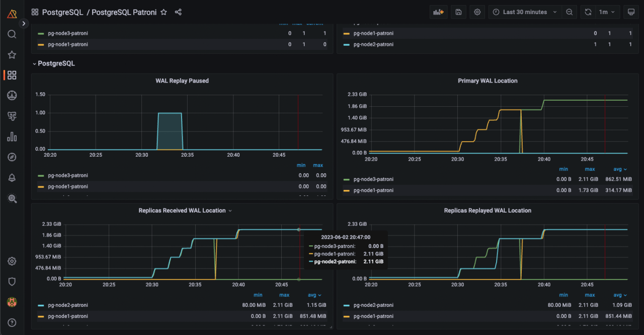Click the zoom out time range icon

tap(569, 12)
